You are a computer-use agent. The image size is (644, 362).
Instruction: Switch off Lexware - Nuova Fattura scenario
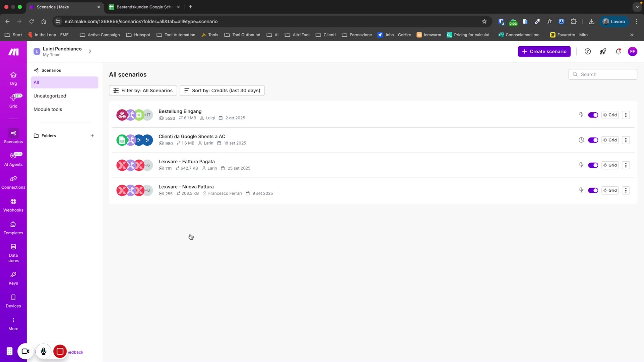click(593, 190)
